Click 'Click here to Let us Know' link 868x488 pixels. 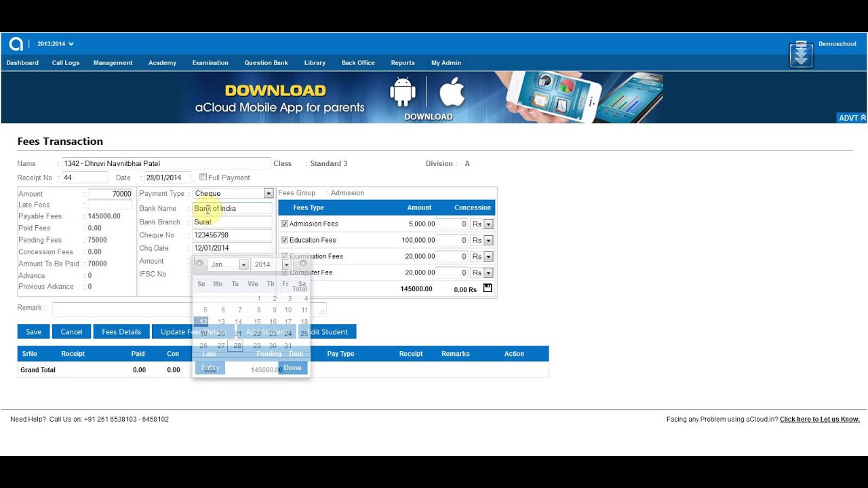820,420
